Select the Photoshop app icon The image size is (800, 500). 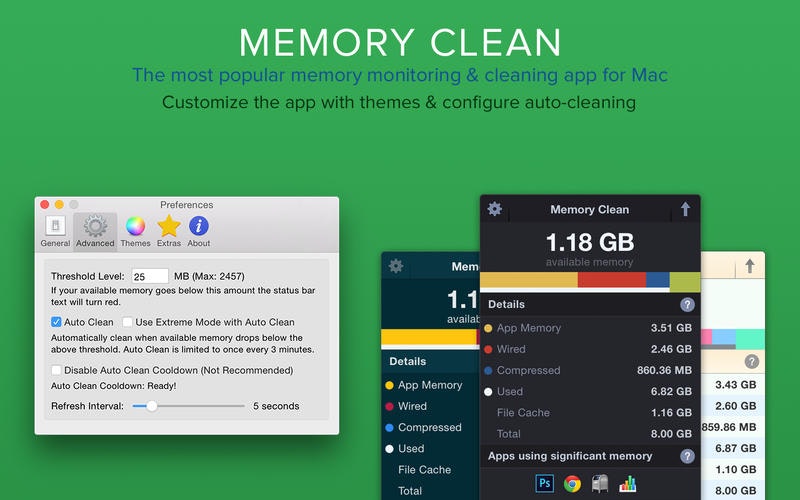point(544,483)
